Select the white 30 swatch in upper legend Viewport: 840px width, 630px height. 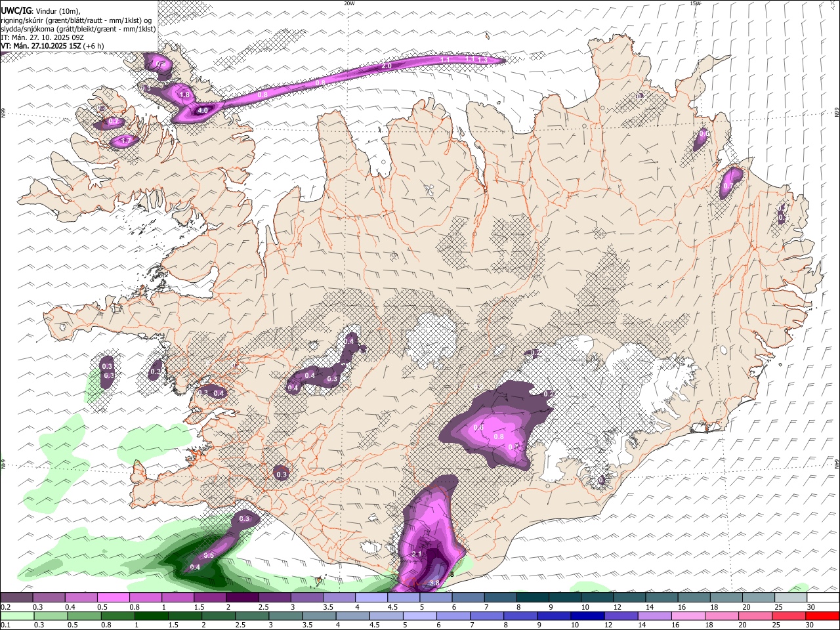823,597
